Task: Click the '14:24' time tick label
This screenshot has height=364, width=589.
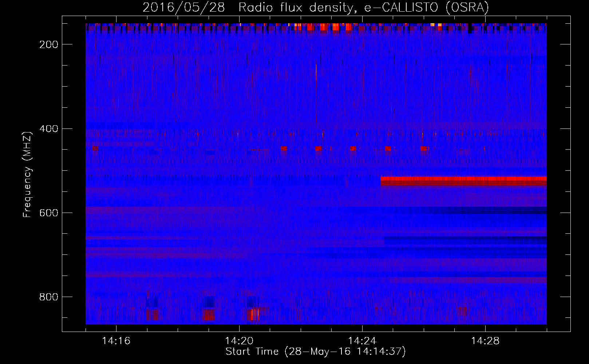Action: pos(362,341)
